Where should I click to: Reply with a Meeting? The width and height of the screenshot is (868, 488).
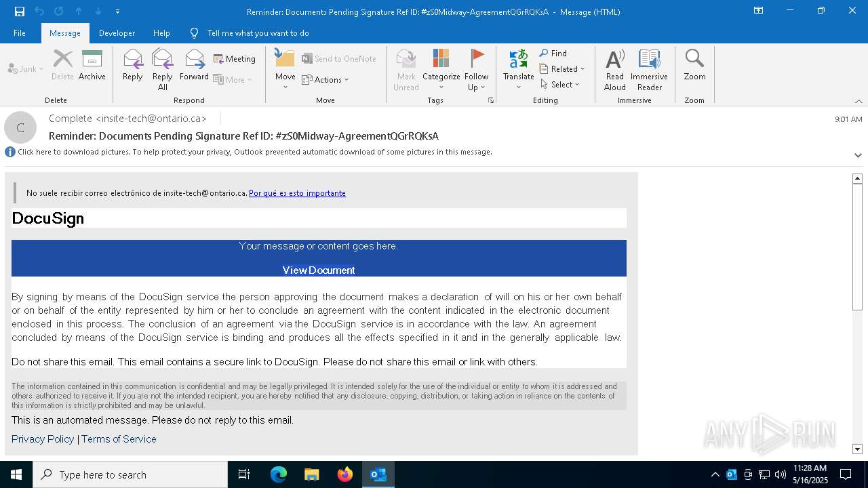[235, 59]
